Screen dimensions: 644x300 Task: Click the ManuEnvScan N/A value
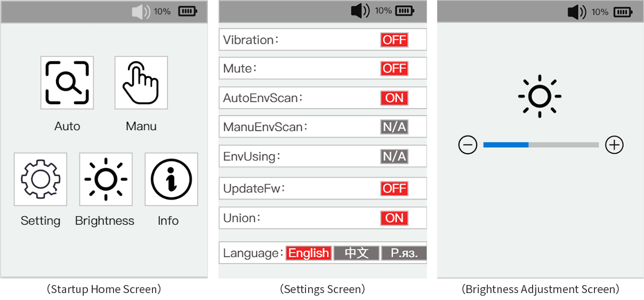coord(394,127)
